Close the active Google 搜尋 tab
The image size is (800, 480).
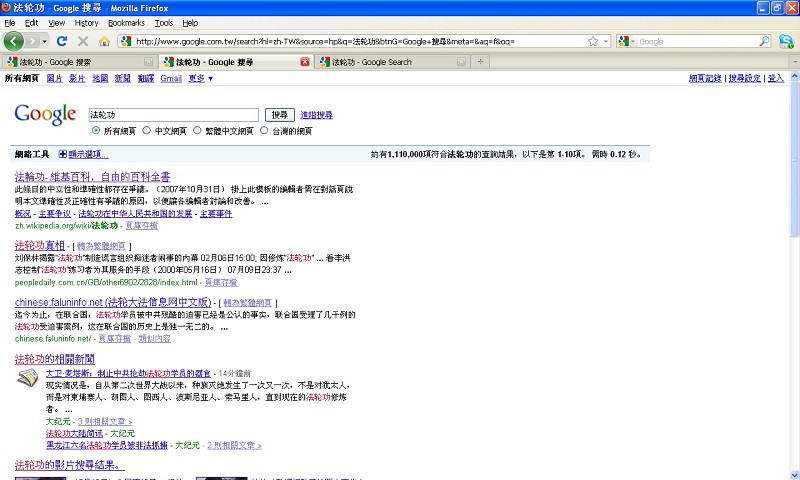(305, 62)
